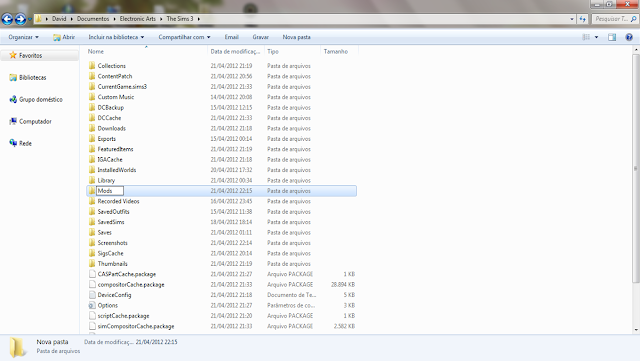Image resolution: width=640 pixels, height=361 pixels.
Task: Select the CASPartCache.package file icon
Action: point(92,274)
